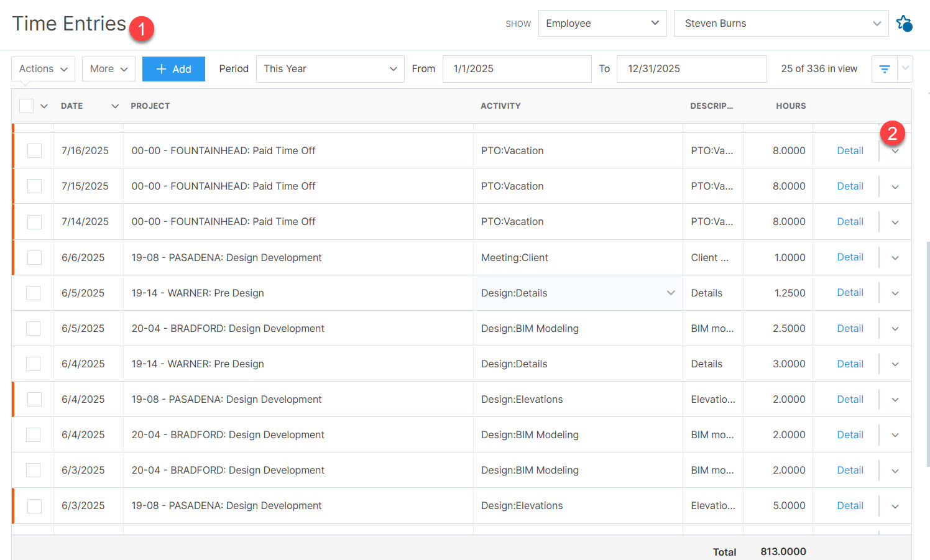Viewport: 930px width, 560px height.
Task: Click the PROJECT column header
Action: point(150,106)
